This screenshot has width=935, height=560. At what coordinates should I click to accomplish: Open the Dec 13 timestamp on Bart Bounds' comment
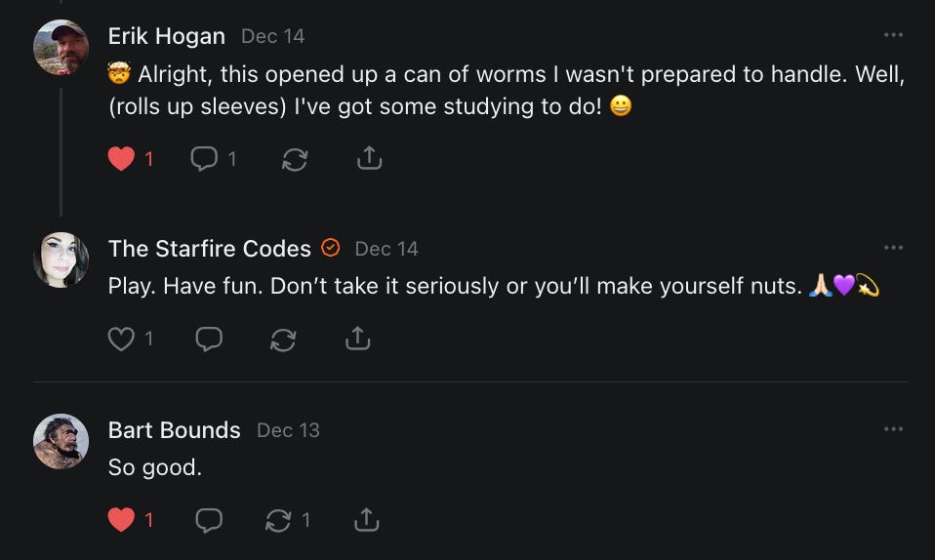point(288,430)
